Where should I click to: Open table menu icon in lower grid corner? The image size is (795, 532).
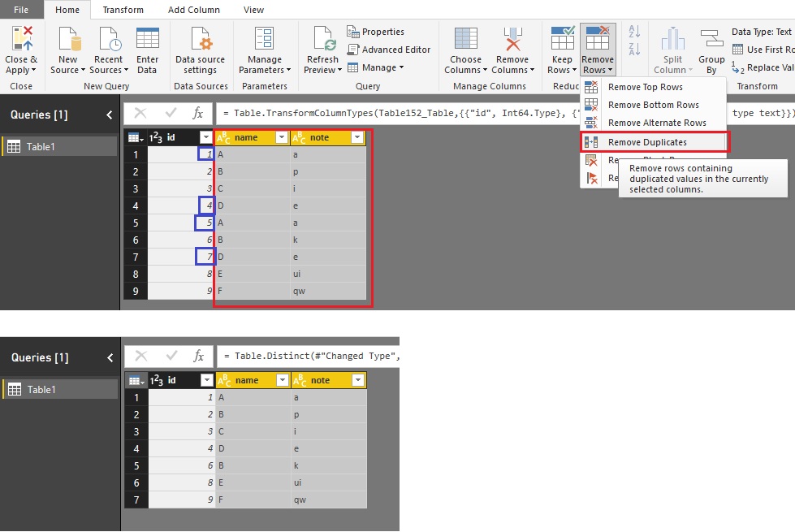(x=136, y=380)
